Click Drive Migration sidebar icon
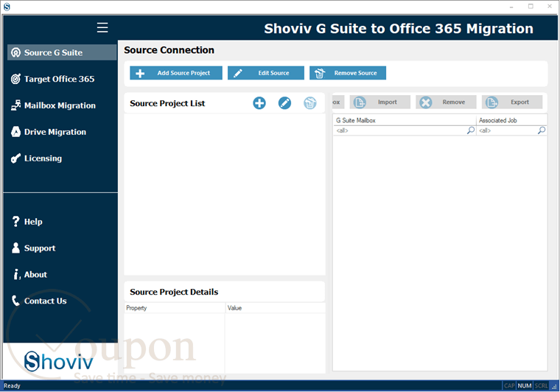The width and height of the screenshot is (560, 392). tap(15, 132)
